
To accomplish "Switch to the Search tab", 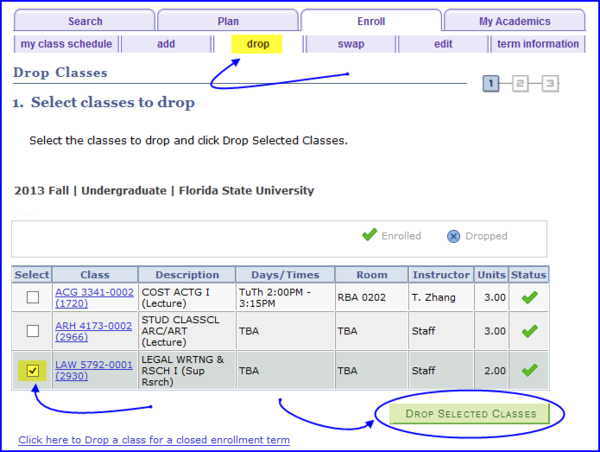I will (x=85, y=21).
